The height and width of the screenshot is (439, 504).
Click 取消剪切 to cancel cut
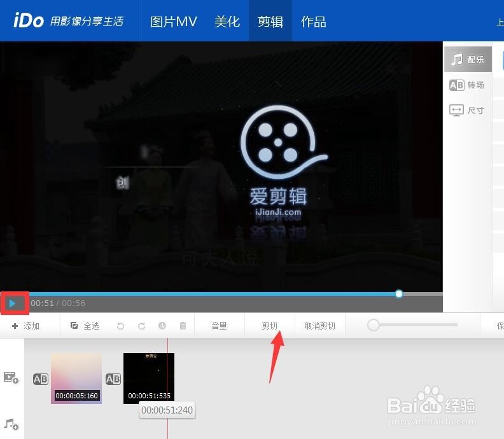pos(320,326)
